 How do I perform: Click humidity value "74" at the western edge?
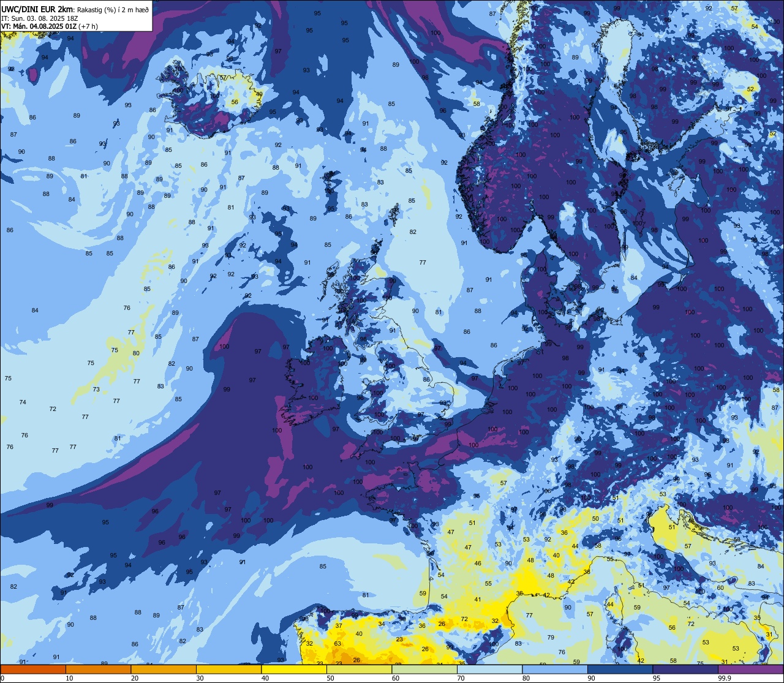(x=23, y=402)
